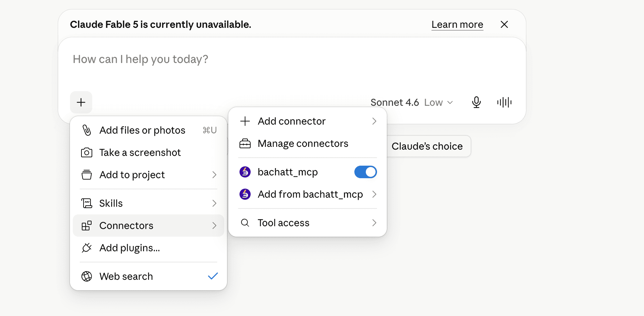Screen dimensions: 644x316
Task: Expand the Add to project submenu chevron
Action: pyautogui.click(x=214, y=175)
